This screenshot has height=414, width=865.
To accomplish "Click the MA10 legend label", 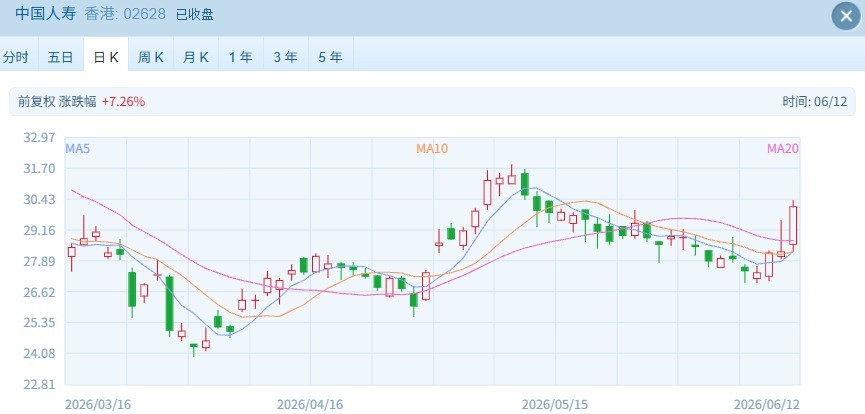I will (x=432, y=148).
